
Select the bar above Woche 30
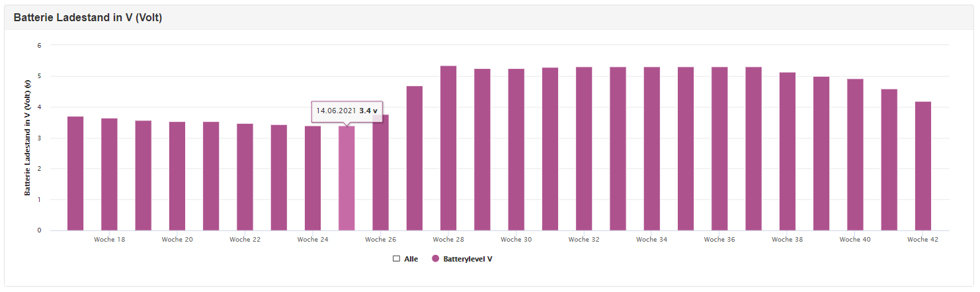click(516, 150)
